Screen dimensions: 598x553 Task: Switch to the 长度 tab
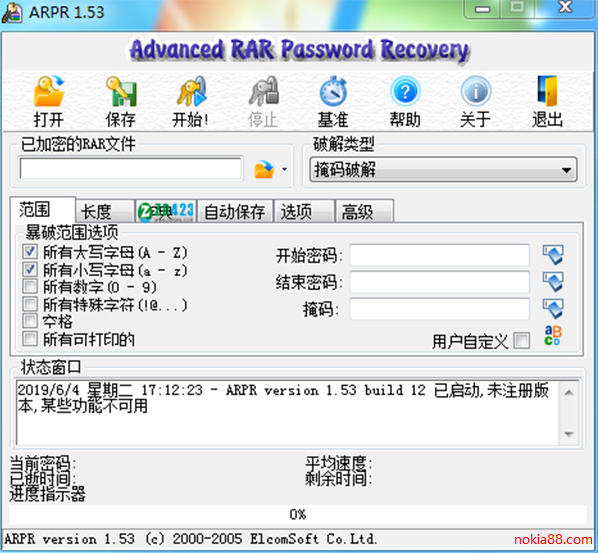click(105, 211)
